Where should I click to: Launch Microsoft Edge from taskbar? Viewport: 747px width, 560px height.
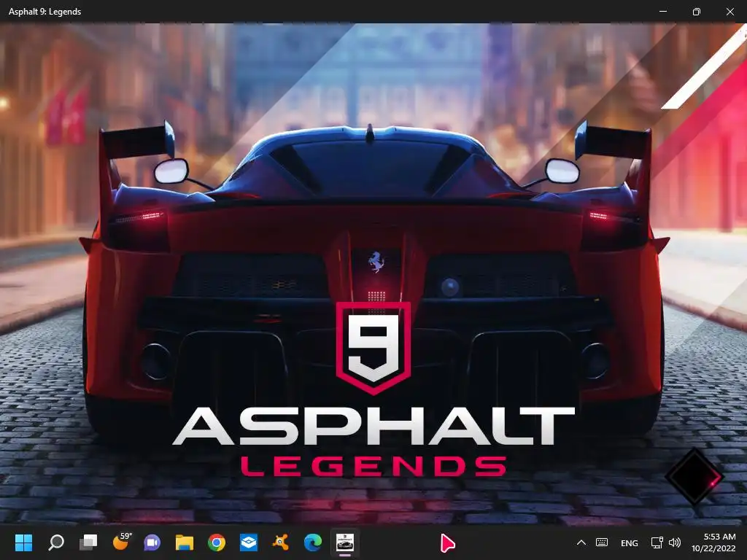(312, 542)
